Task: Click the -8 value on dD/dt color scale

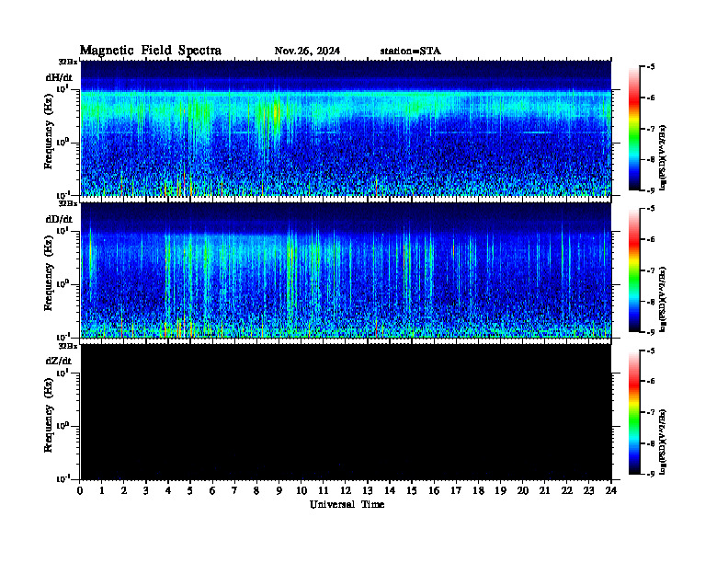Action: pos(651,302)
